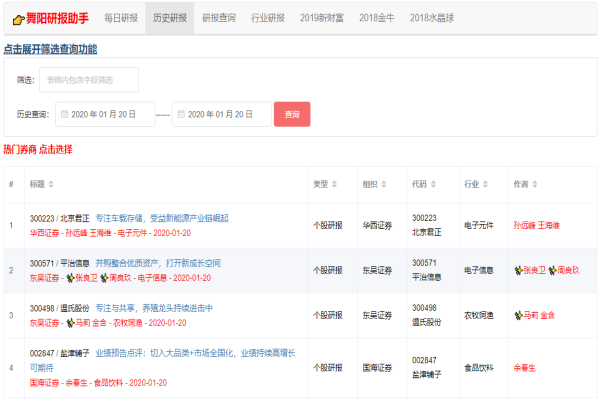Click the badge icon before 张良卫 in the 作者 column

(x=518, y=271)
